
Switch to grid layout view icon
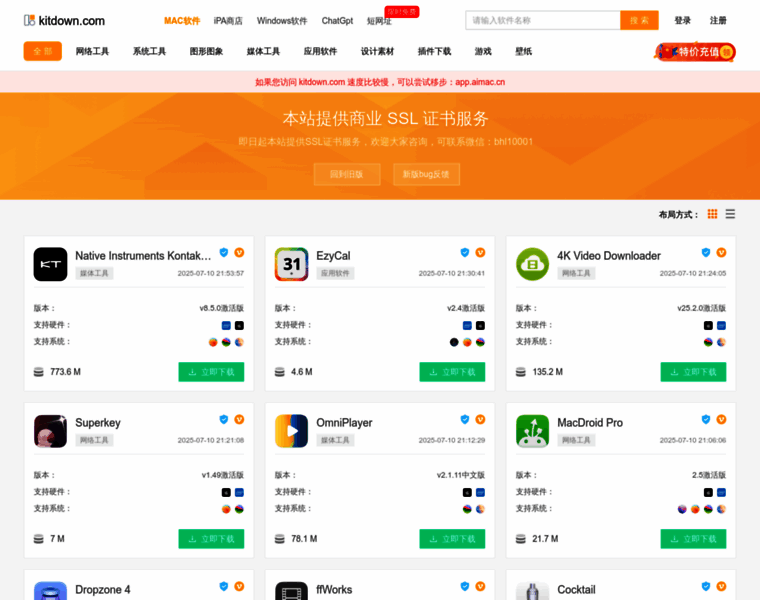(x=712, y=214)
